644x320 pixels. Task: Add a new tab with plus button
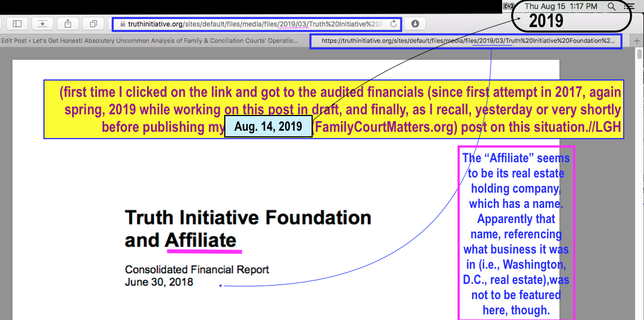pyautogui.click(x=637, y=41)
